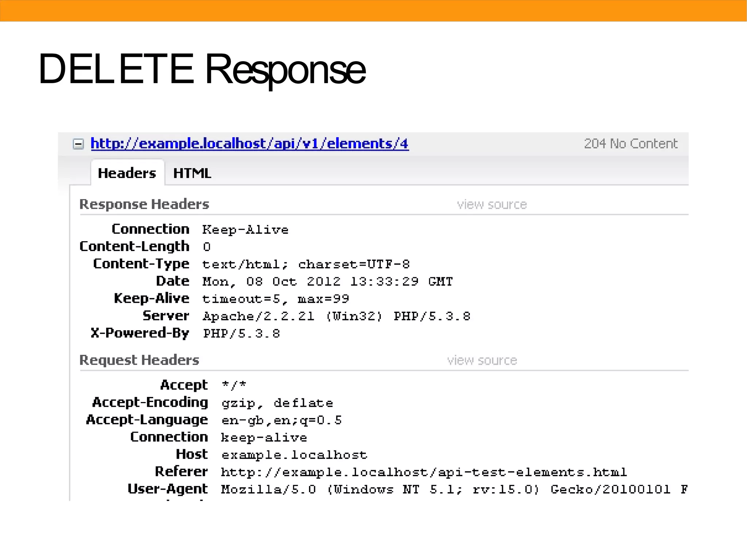Click the Keep-Alive timeout=5 value

[276, 299]
